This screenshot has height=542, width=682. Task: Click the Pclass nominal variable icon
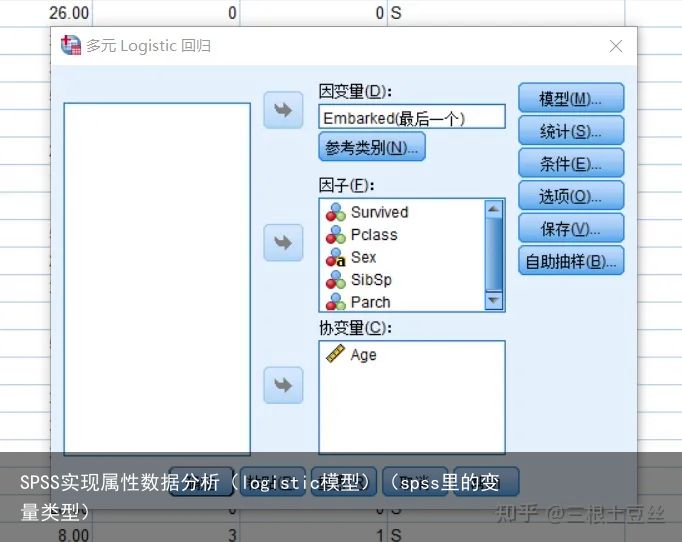point(335,235)
